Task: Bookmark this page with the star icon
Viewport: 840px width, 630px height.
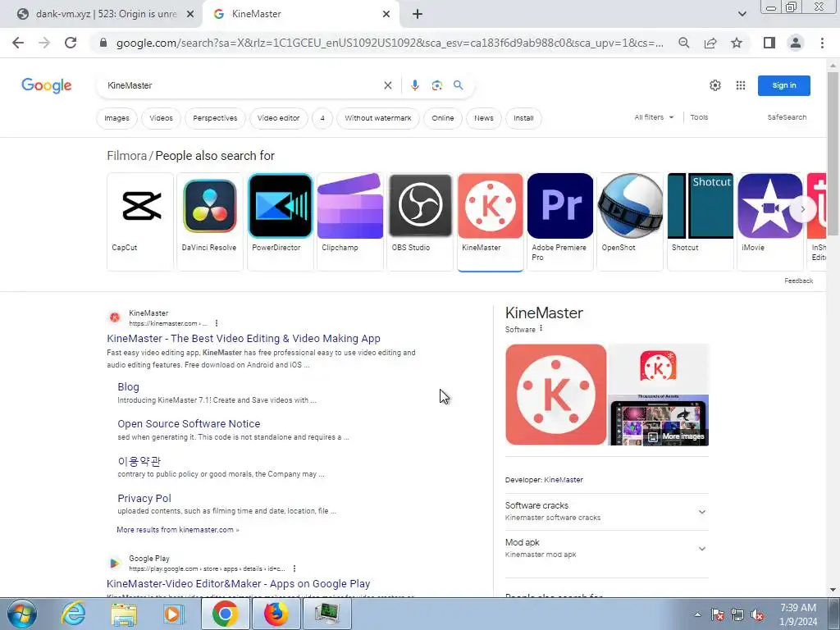Action: (x=737, y=43)
